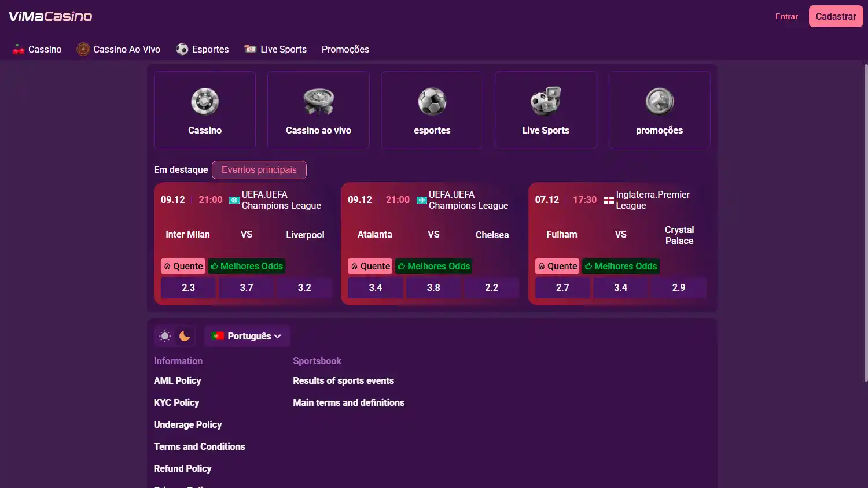Click England flag icon on Fulham card
This screenshot has width=868, height=488.
(609, 200)
